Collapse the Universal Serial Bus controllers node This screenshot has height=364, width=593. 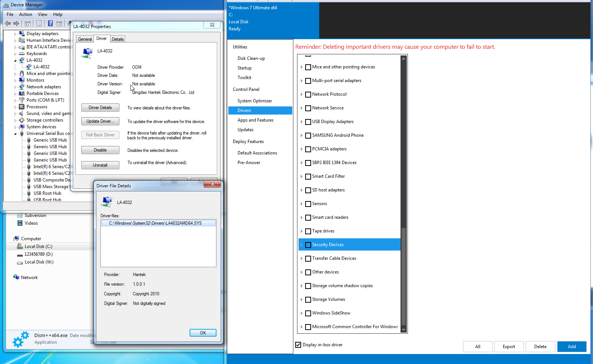(15, 134)
